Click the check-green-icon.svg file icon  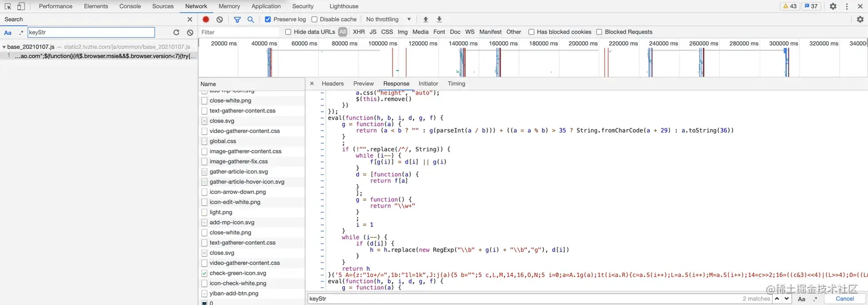[x=204, y=273]
